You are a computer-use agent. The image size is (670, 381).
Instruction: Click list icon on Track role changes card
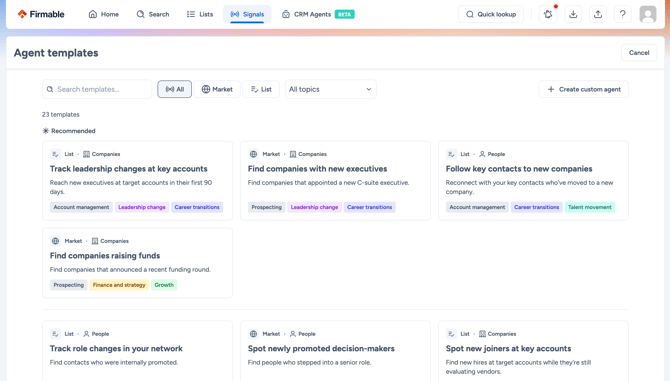(55, 334)
